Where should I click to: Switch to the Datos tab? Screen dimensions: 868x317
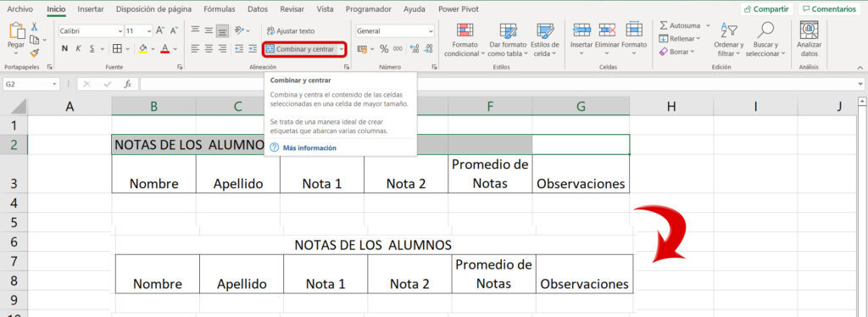pyautogui.click(x=258, y=8)
